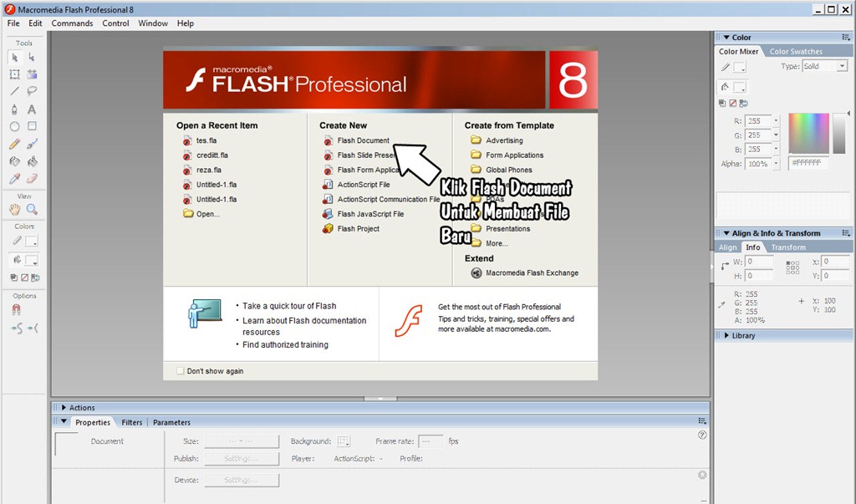856x504 pixels.
Task: Select the Eraser tool
Action: (x=33, y=179)
